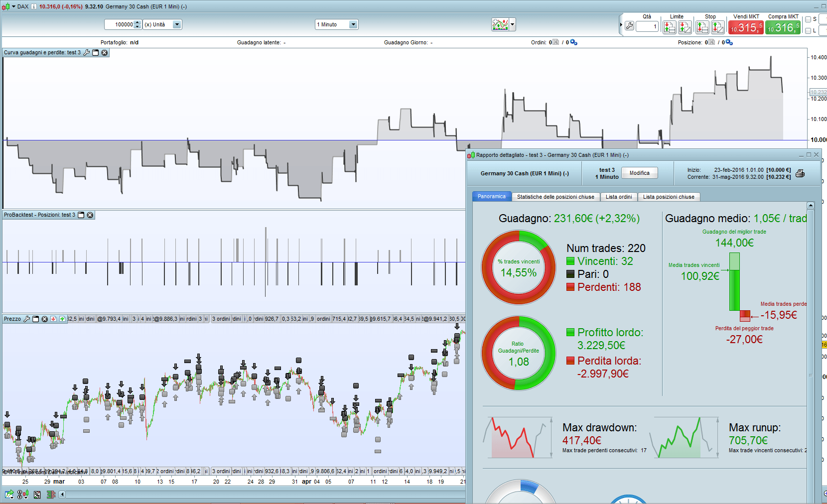This screenshot has height=504, width=827.
Task: Open the DAX instrument info icon
Action: 34,6
